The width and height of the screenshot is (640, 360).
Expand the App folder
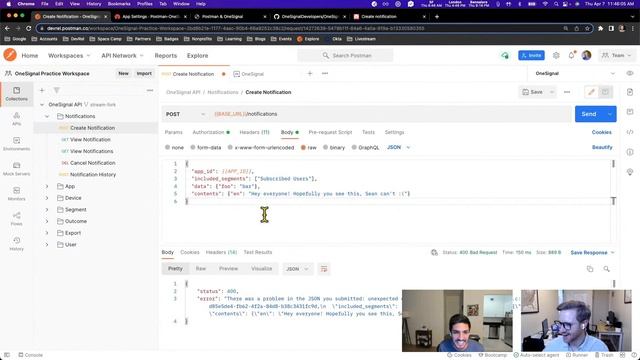click(x=47, y=186)
